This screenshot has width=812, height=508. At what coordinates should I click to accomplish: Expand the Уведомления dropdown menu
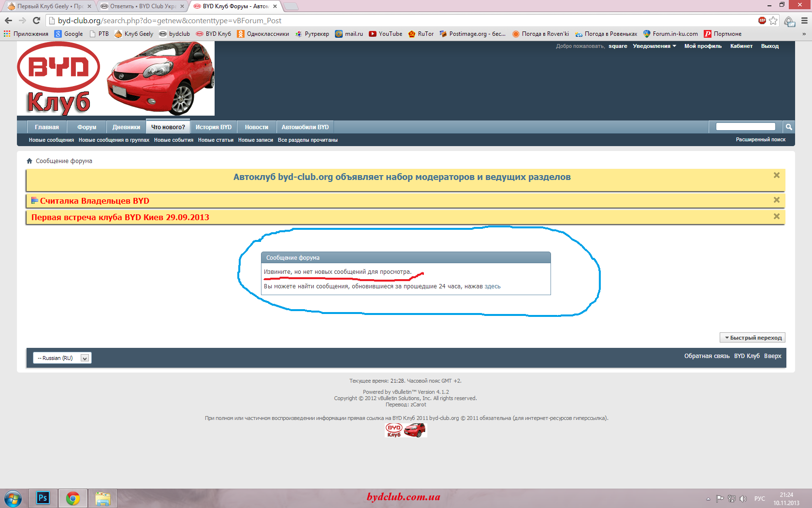coord(654,46)
